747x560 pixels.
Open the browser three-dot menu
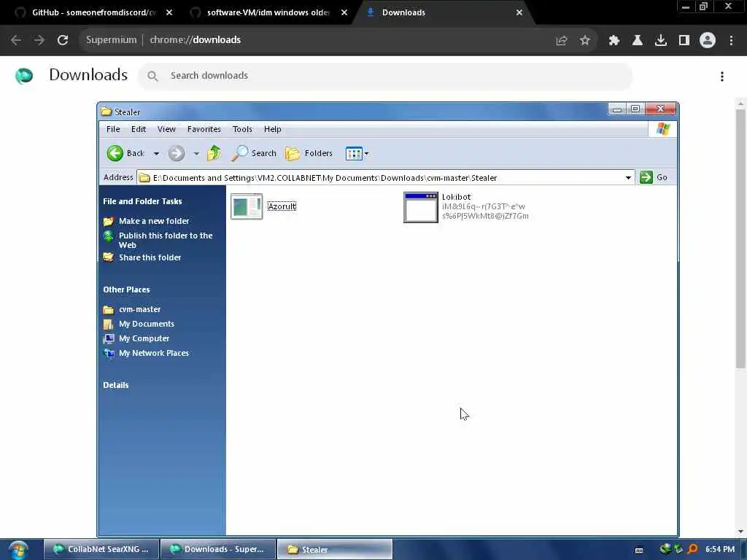coord(731,41)
